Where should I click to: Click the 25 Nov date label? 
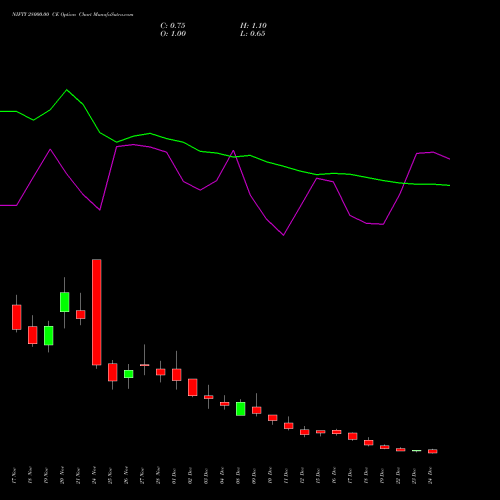tap(110, 476)
